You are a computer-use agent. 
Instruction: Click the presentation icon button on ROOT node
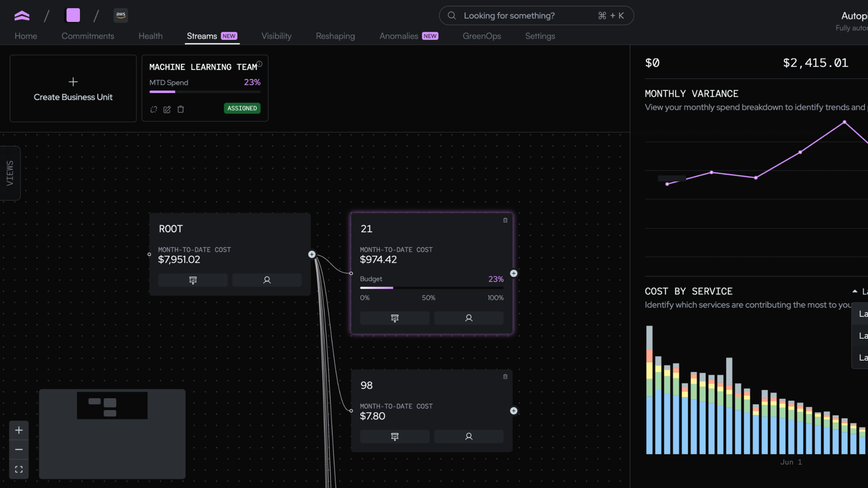pyautogui.click(x=193, y=280)
